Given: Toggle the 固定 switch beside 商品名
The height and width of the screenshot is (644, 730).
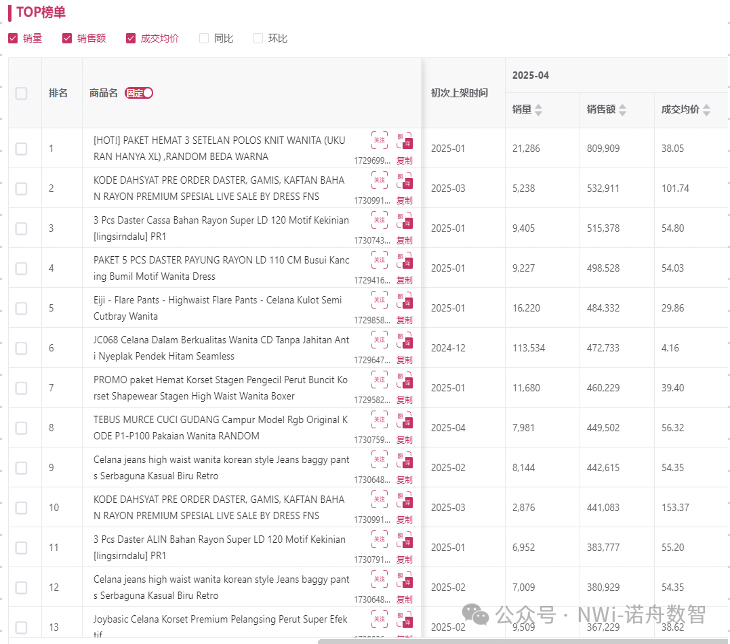Looking at the screenshot, I should 139,93.
